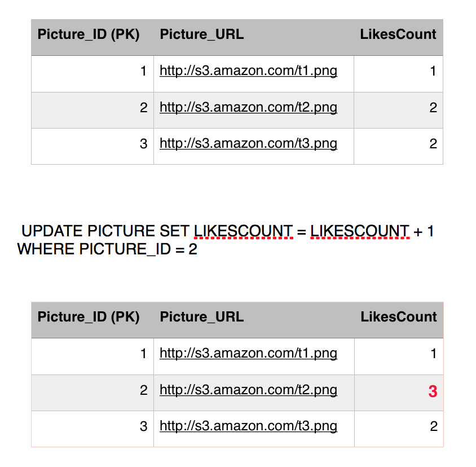Click the first underlined LIKESCOUNT word after SET
Viewport: 476px width, 467px height.
(243, 231)
